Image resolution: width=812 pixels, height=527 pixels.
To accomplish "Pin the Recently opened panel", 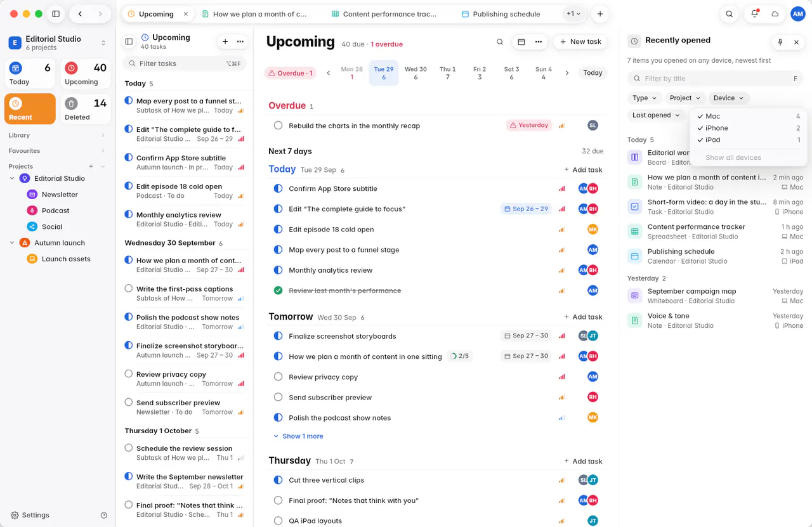I will coord(780,42).
